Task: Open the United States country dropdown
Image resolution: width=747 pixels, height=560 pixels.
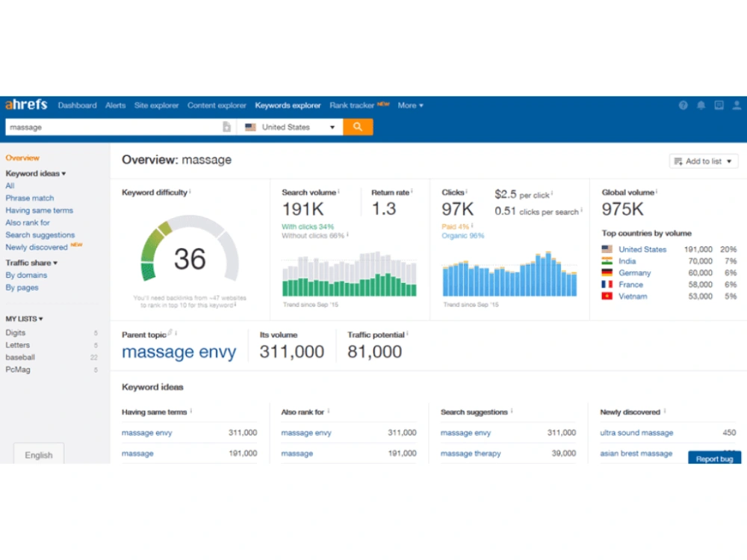Action: tap(290, 127)
